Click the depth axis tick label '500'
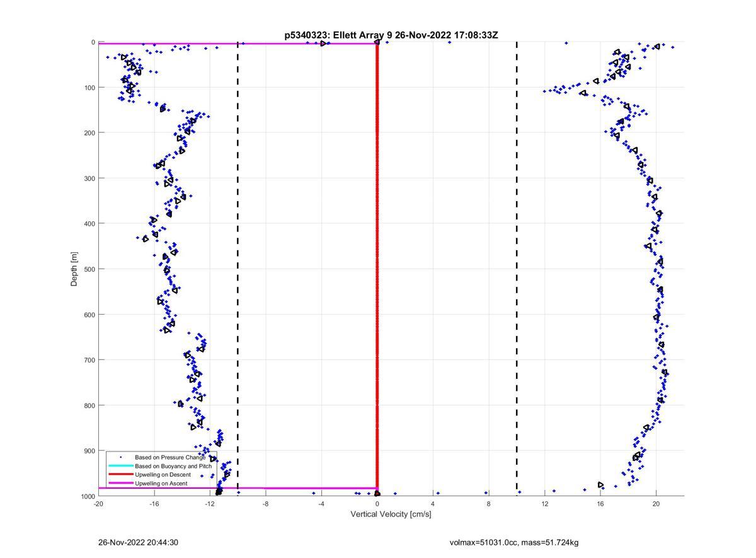Image resolution: width=756 pixels, height=558 pixels. pyautogui.click(x=89, y=269)
